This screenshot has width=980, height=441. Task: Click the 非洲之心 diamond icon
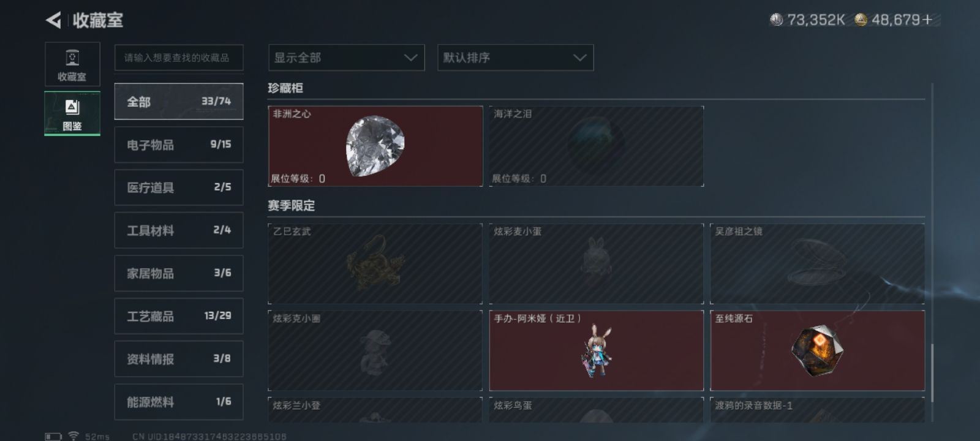[375, 146]
